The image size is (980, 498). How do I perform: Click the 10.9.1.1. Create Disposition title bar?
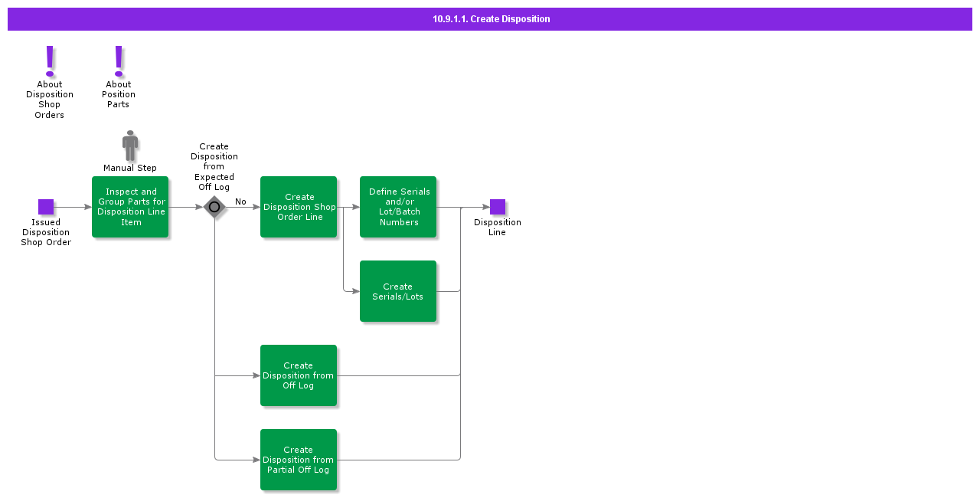pos(490,19)
